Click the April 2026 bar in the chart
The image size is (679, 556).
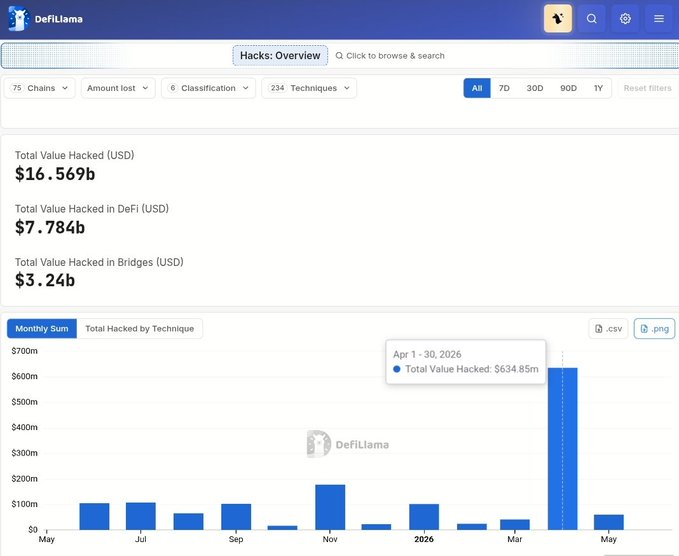(x=563, y=449)
